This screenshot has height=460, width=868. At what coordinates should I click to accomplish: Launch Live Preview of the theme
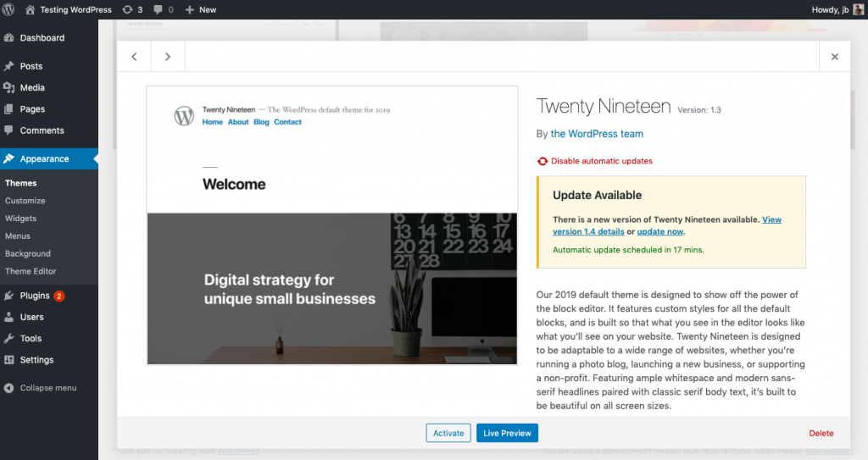(507, 433)
